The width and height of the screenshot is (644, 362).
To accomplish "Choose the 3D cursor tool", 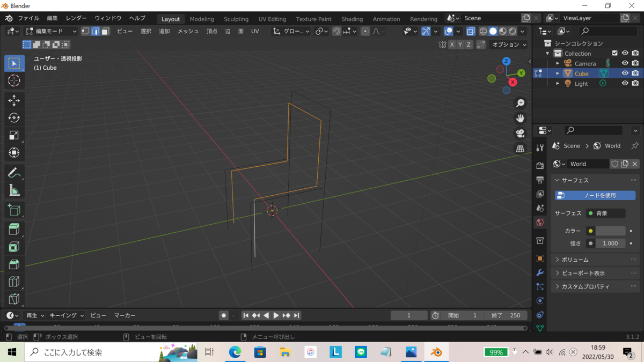I will pos(14,80).
